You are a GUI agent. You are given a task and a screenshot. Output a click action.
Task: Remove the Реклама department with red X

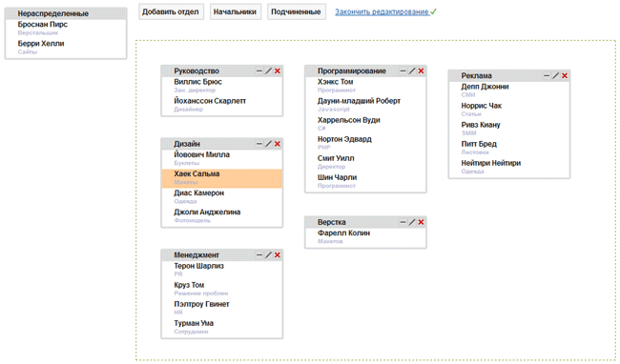tap(565, 76)
